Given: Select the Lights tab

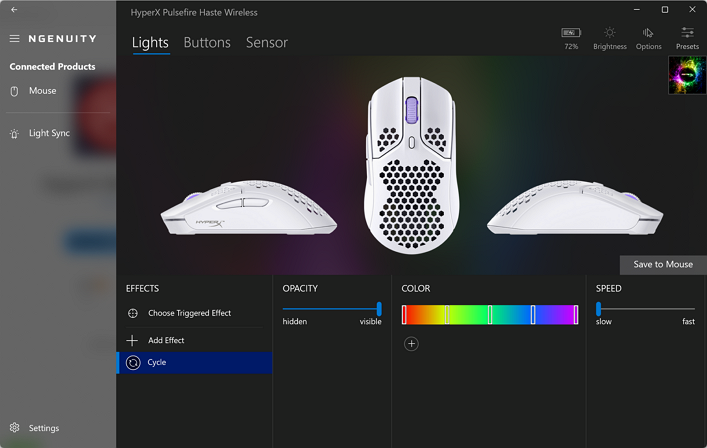Looking at the screenshot, I should click(150, 43).
